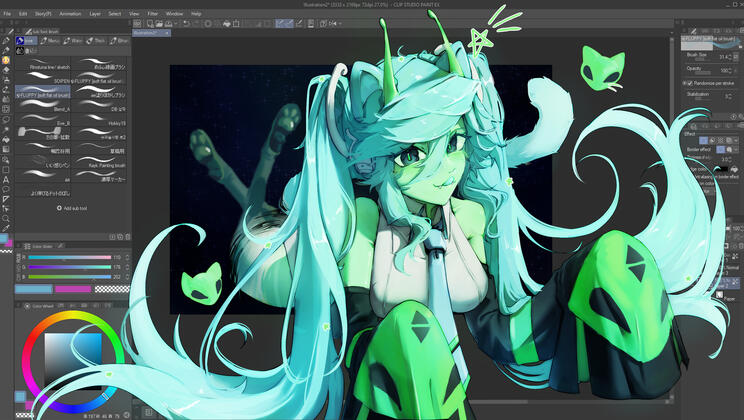Click the Brush Size value field
The width and height of the screenshot is (744, 420).
(723, 57)
